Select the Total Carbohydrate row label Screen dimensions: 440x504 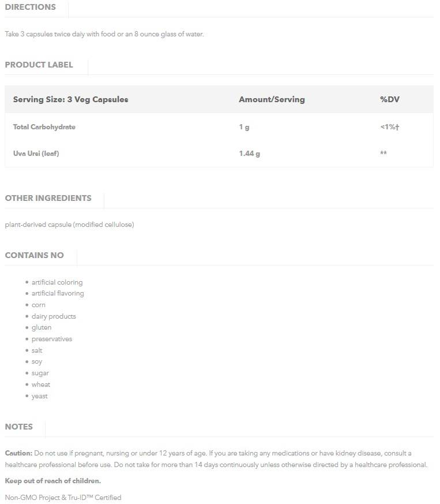pos(44,127)
